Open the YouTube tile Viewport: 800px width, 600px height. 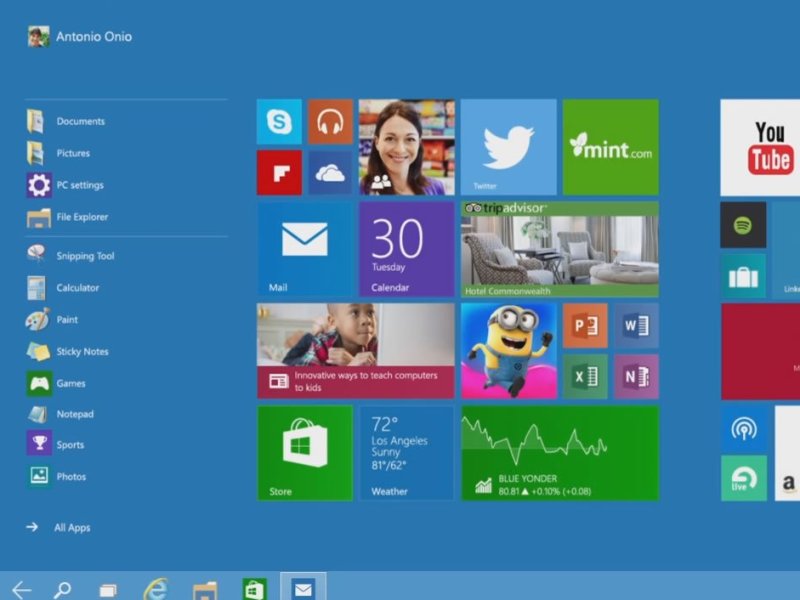pyautogui.click(x=760, y=147)
